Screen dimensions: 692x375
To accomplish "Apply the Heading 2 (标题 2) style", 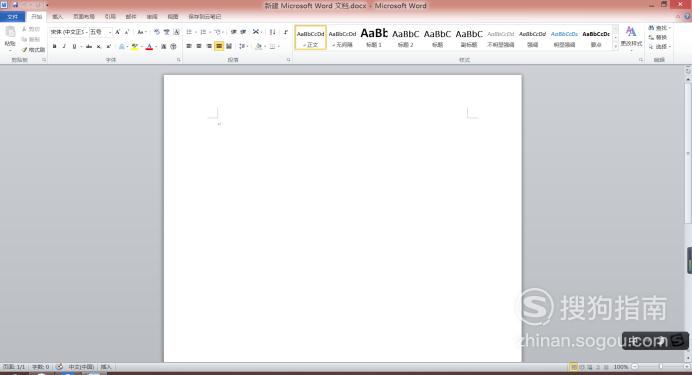I will (406, 38).
